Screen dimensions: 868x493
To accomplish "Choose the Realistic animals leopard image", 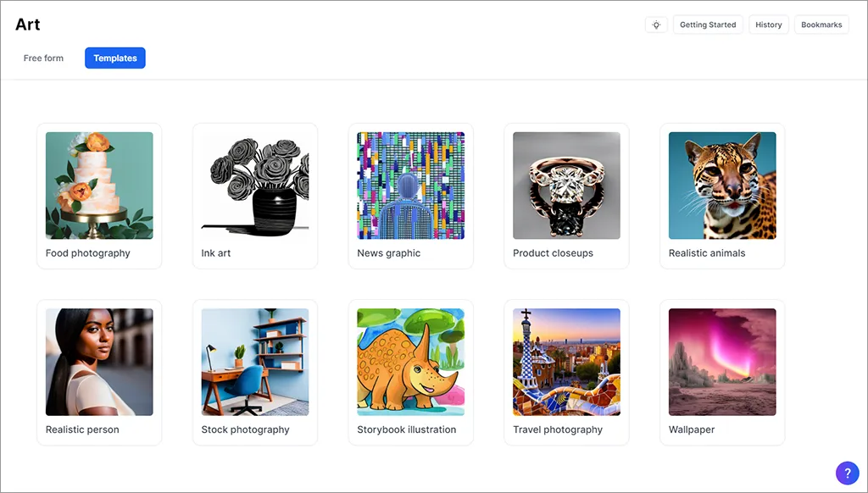I will click(x=722, y=186).
